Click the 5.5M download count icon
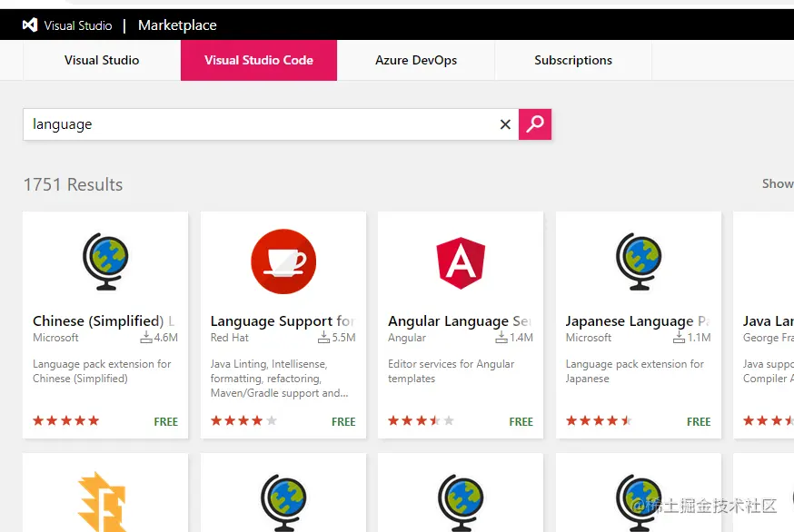The image size is (794, 532). tap(323, 337)
